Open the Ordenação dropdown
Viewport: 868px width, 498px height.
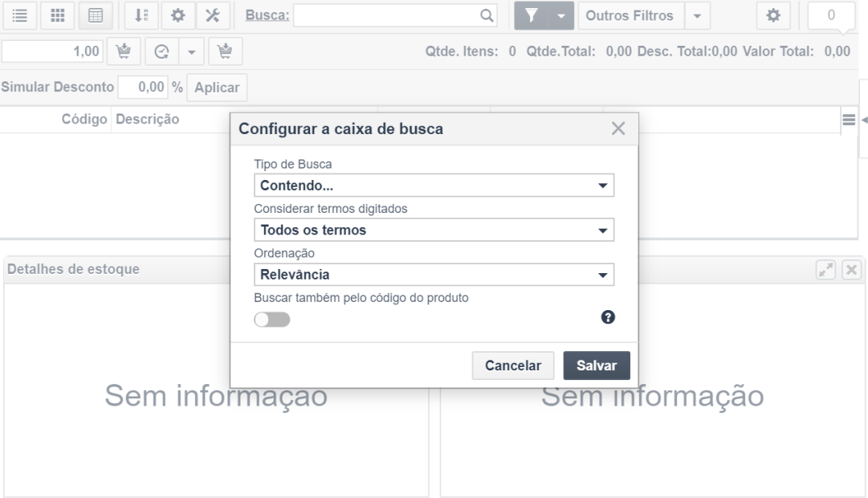tap(434, 275)
